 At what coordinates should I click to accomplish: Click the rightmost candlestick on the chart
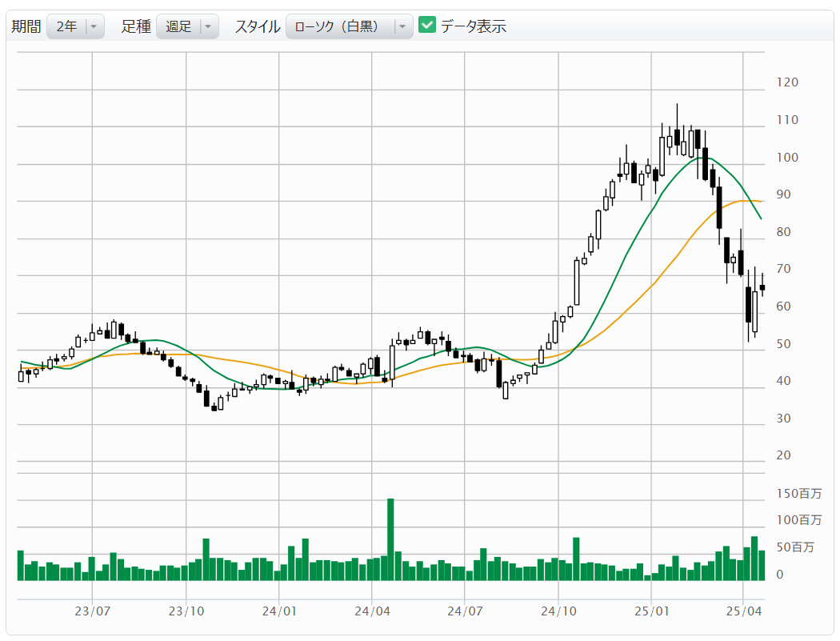click(x=762, y=287)
